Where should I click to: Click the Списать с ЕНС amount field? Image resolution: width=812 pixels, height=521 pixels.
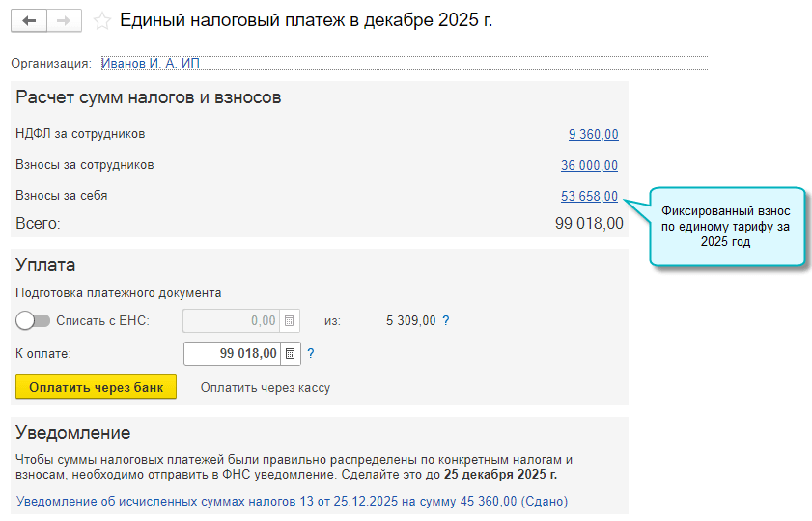click(x=232, y=321)
